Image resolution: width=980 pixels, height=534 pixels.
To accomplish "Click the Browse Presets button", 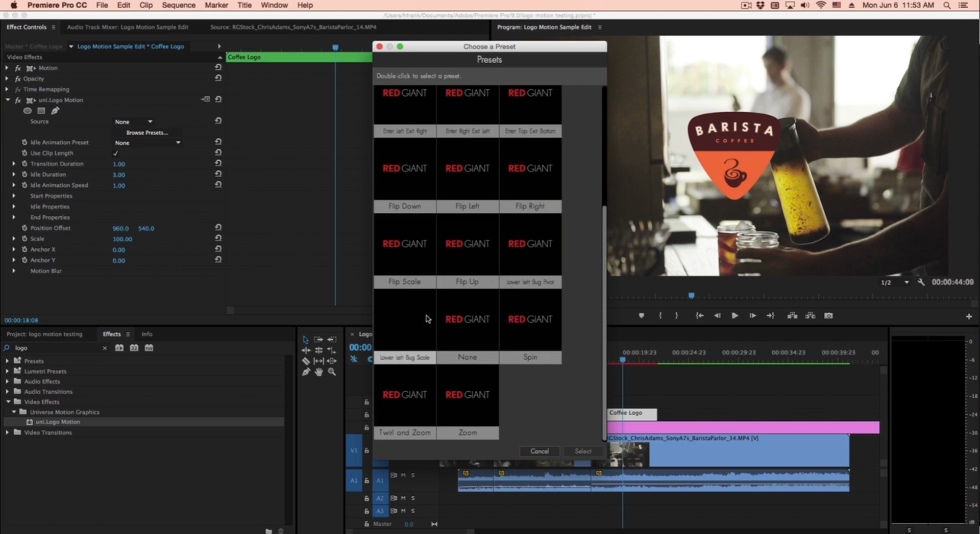I will tap(147, 133).
